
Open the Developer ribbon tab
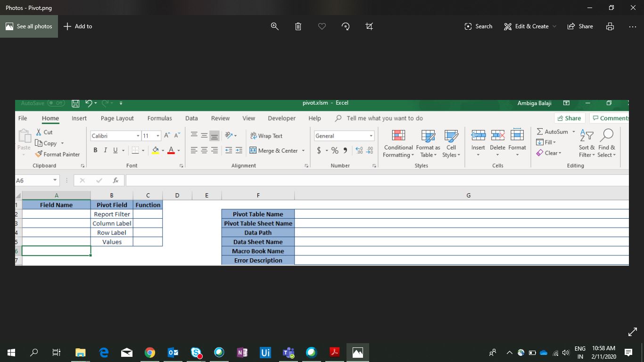click(281, 118)
